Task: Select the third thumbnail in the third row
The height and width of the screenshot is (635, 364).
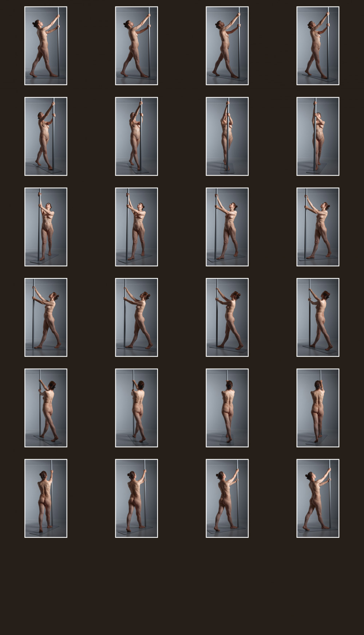Action: [227, 227]
